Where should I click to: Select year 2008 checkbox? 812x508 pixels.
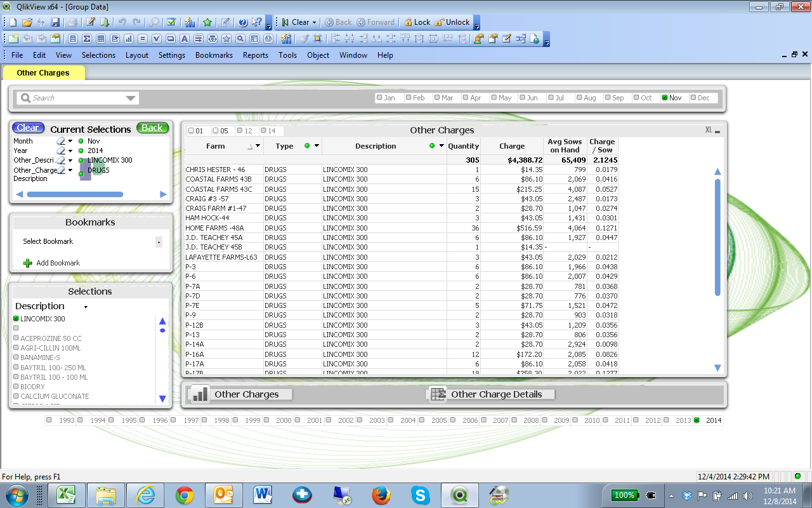513,420
